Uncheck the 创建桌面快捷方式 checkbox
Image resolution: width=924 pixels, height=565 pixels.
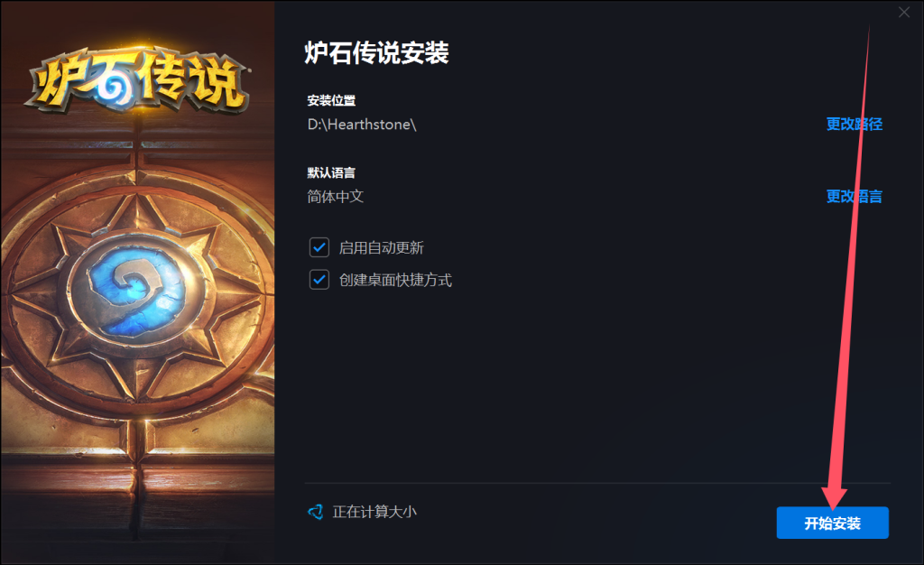click(319, 279)
